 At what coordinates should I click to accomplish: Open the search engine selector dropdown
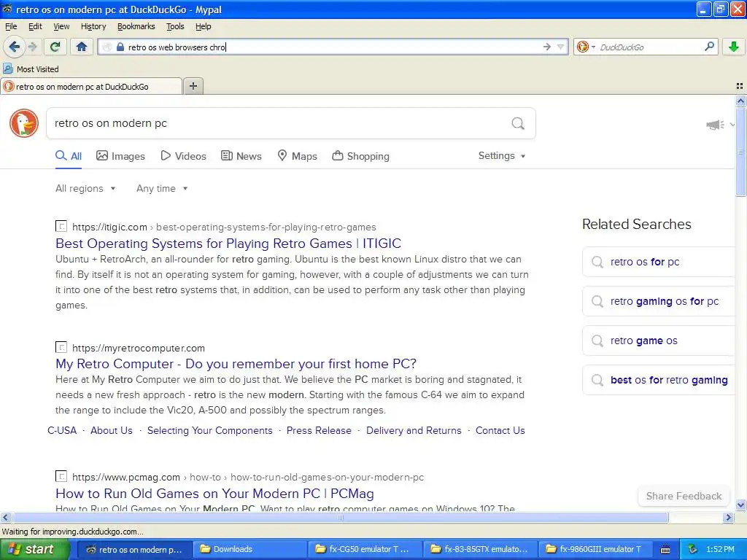point(586,47)
